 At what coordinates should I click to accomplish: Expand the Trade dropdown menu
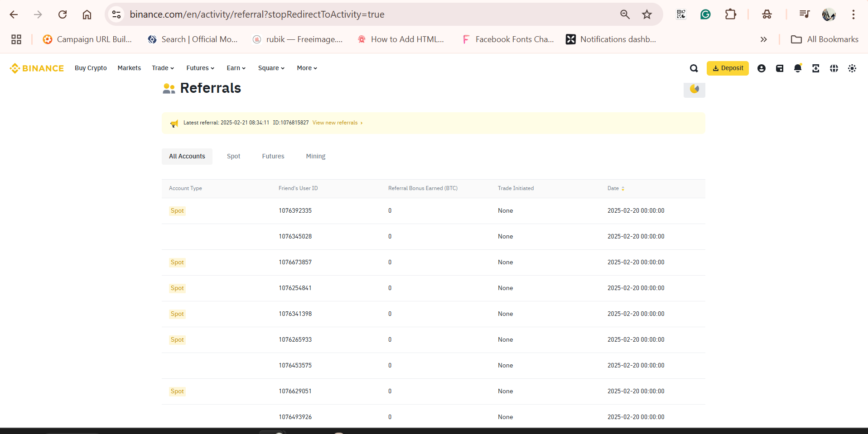(163, 68)
